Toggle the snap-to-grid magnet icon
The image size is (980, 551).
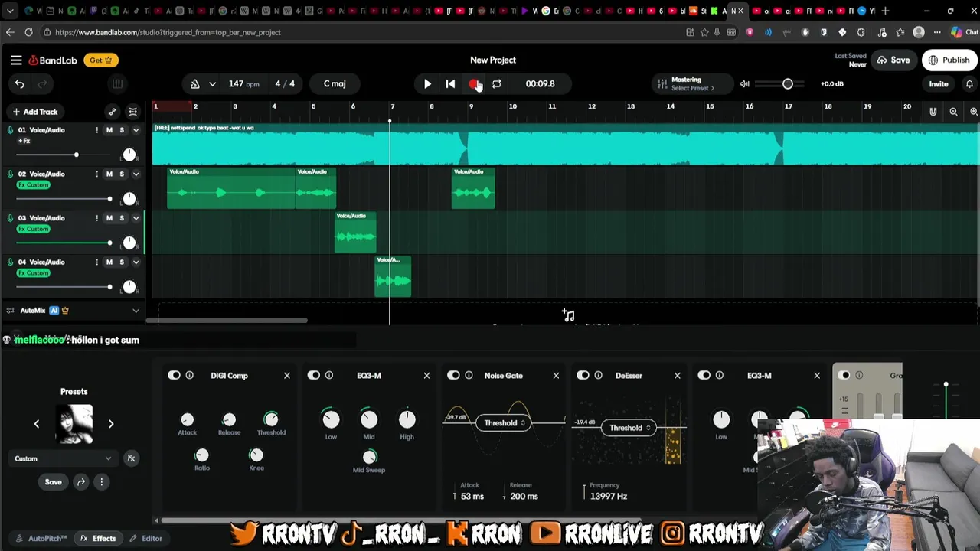(933, 112)
